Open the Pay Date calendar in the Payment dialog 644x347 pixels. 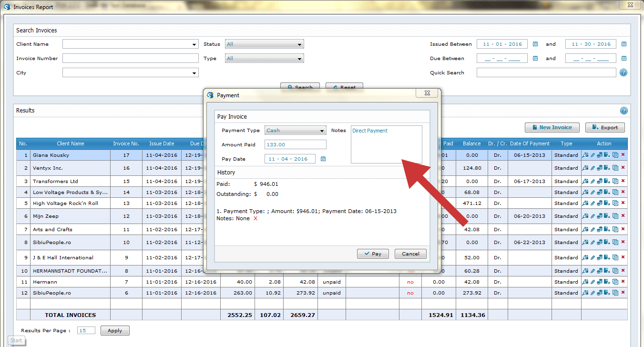[x=324, y=159]
